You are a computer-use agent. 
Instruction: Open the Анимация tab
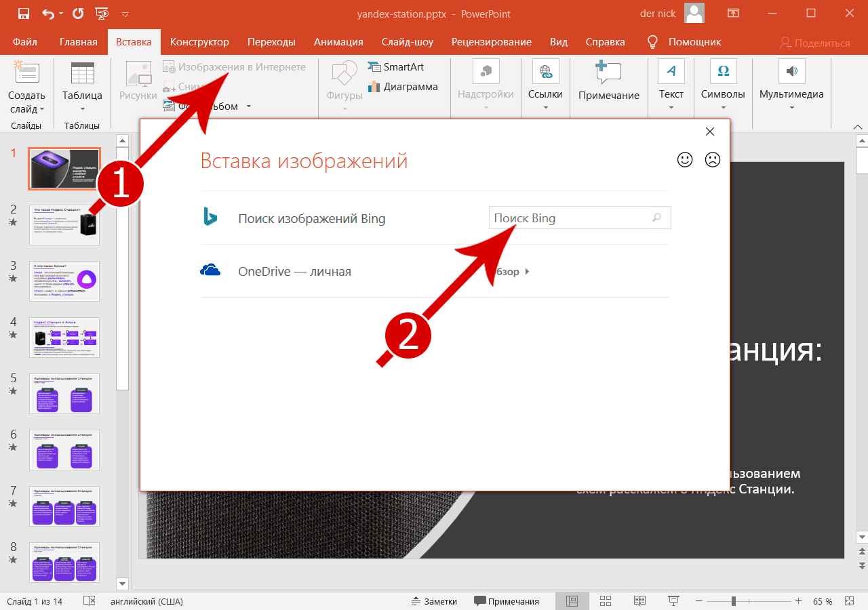338,42
